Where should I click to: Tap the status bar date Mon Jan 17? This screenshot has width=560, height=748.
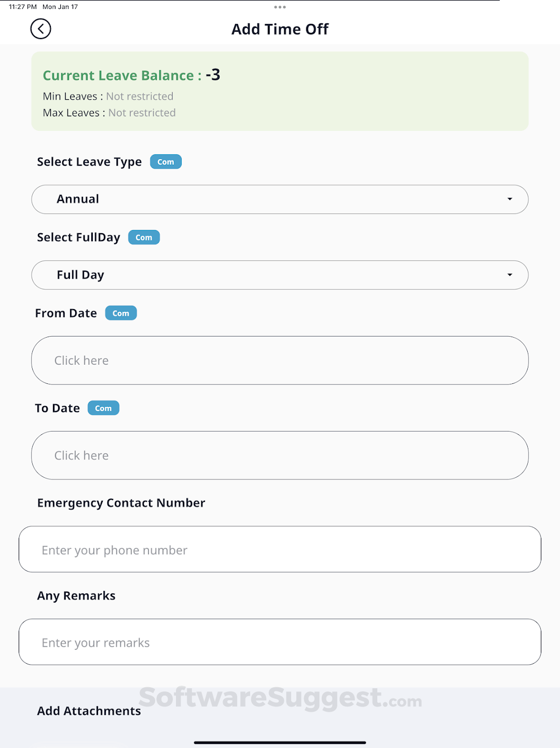coord(60,7)
